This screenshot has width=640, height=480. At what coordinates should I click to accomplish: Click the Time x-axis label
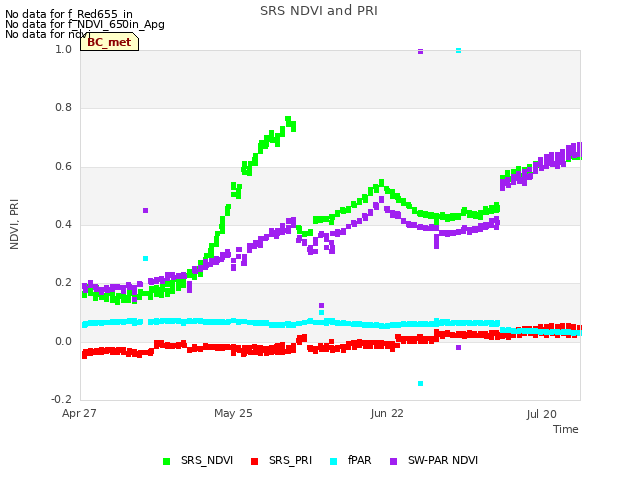click(566, 429)
